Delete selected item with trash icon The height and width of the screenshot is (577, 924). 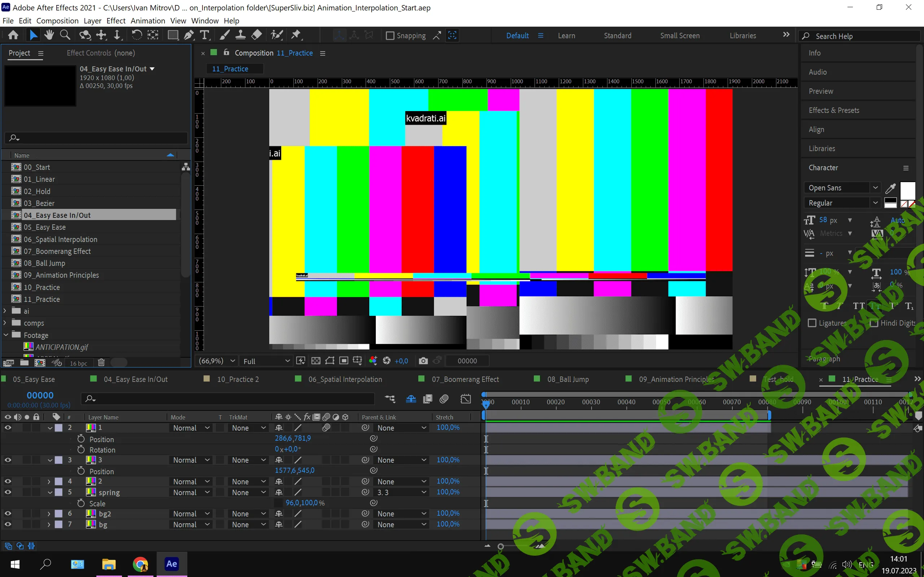tap(101, 362)
